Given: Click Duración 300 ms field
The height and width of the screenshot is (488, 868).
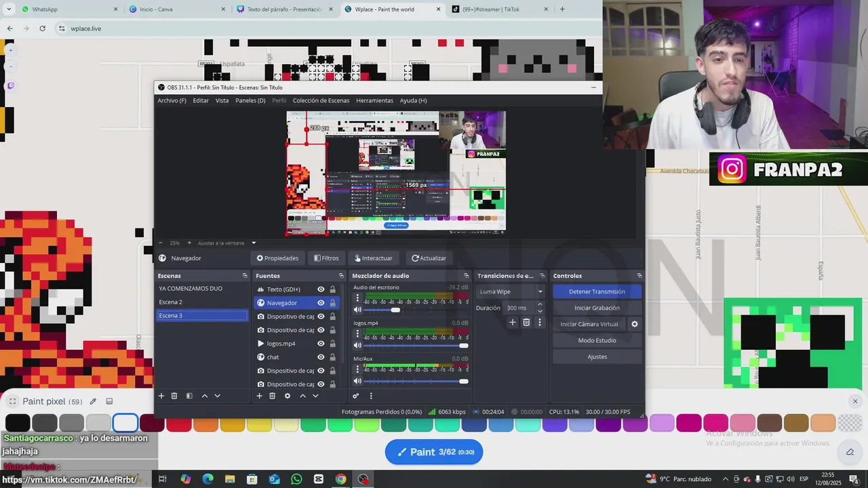Looking at the screenshot, I should coord(519,308).
